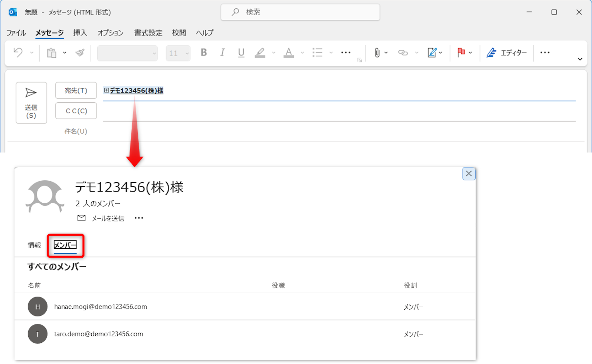Expand the contact group plus icon
Image resolution: width=592 pixels, height=364 pixels.
tap(106, 90)
